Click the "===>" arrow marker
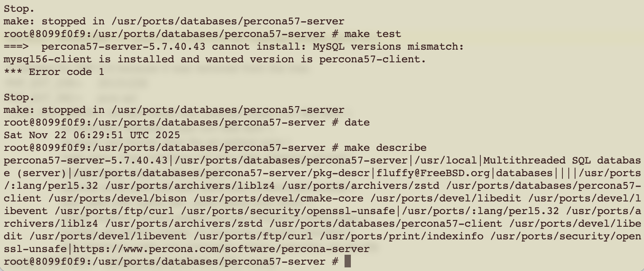The height and width of the screenshot is (271, 644). [16, 47]
